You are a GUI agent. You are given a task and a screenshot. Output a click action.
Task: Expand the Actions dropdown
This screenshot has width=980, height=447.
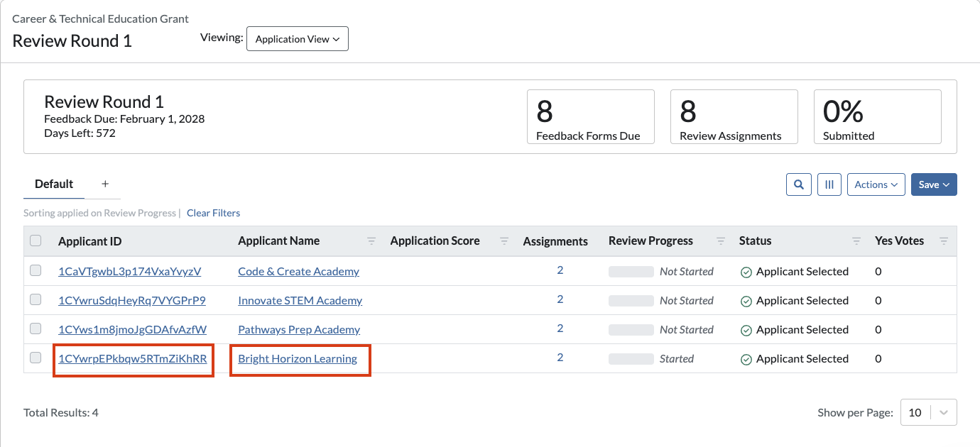[876, 184]
